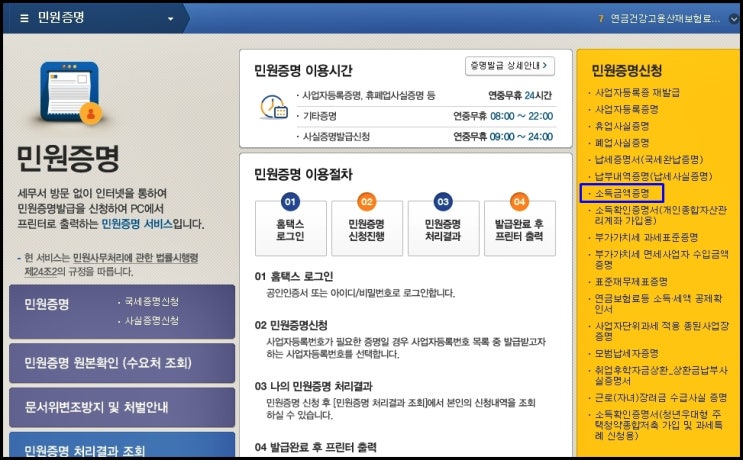Open 휴업사실증명 link

click(x=622, y=126)
